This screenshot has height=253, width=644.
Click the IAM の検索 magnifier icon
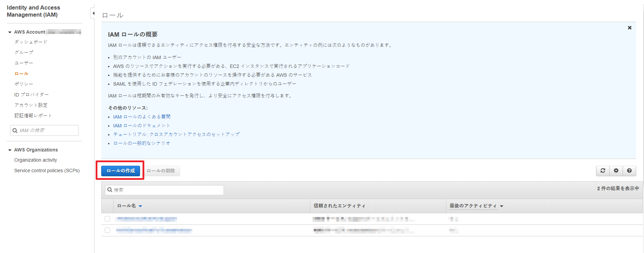(15, 130)
